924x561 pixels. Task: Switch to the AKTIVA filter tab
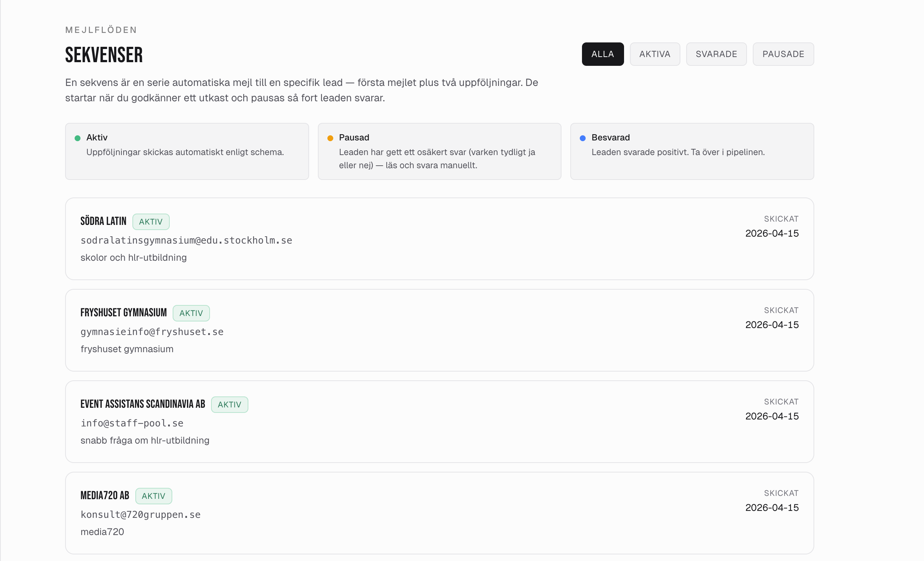pyautogui.click(x=654, y=54)
